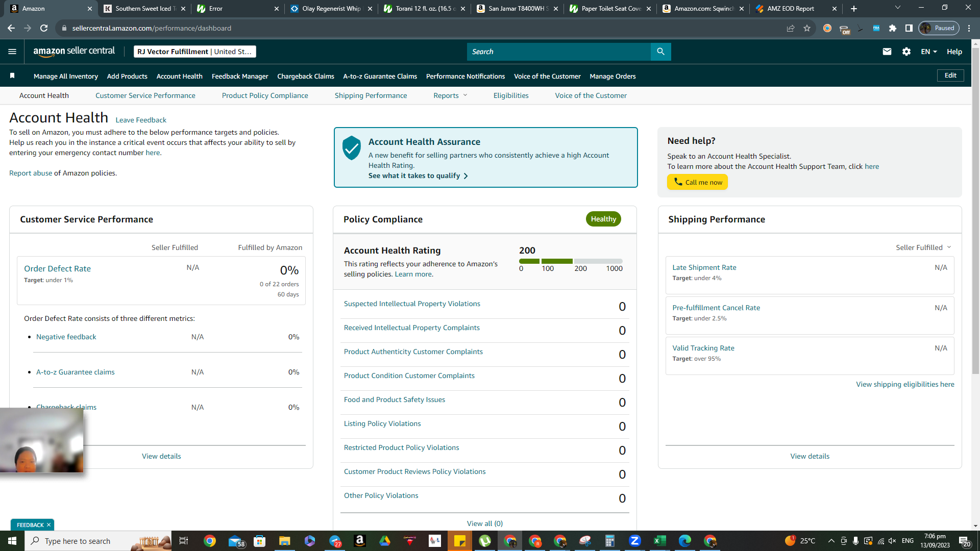Open Microsoft Edge from the taskbar
This screenshot has width=980, height=551.
(685, 541)
